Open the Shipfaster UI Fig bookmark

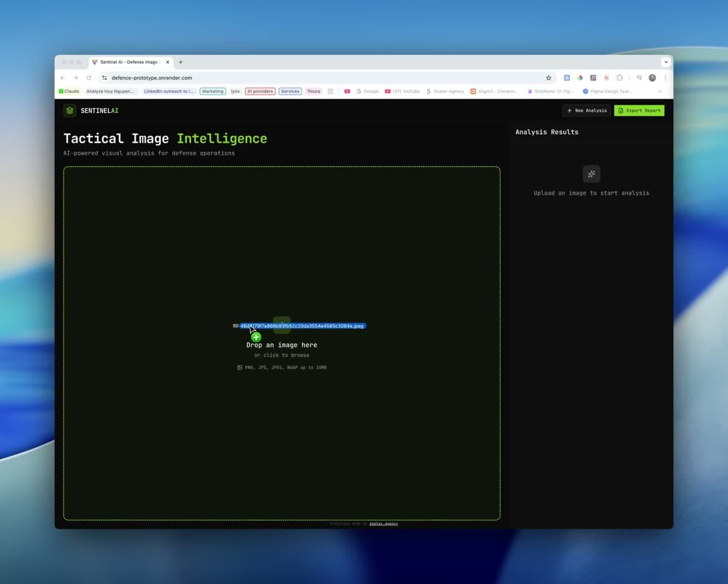(x=550, y=91)
